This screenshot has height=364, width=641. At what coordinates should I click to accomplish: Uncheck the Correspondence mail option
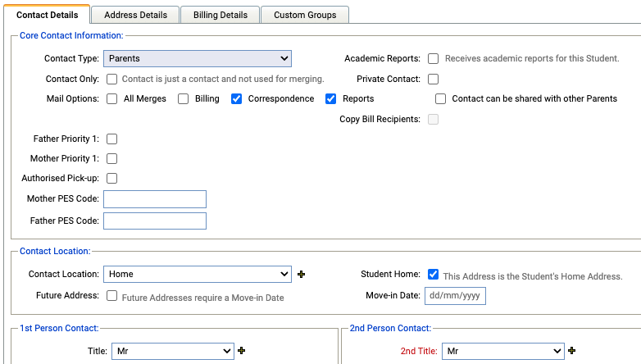point(236,99)
